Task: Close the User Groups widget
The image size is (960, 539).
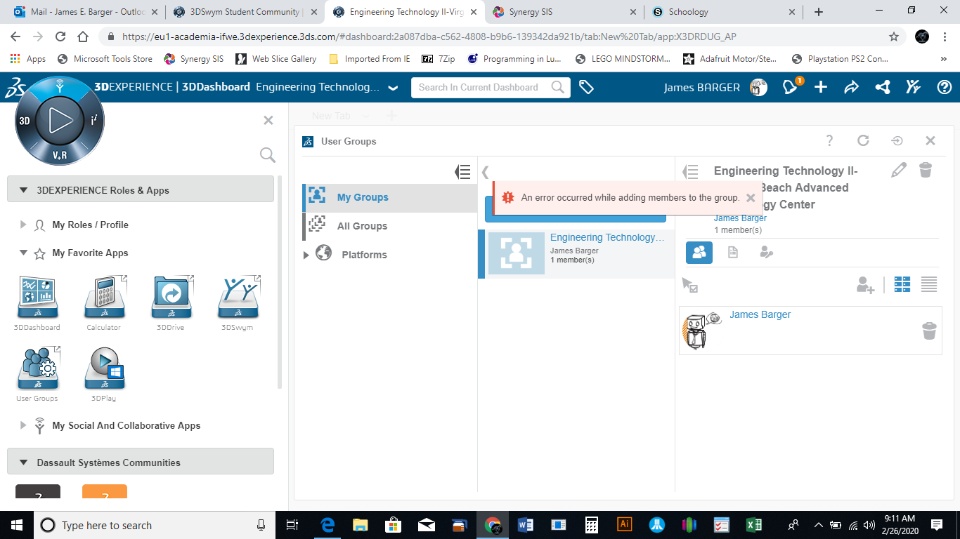Action: click(x=930, y=141)
